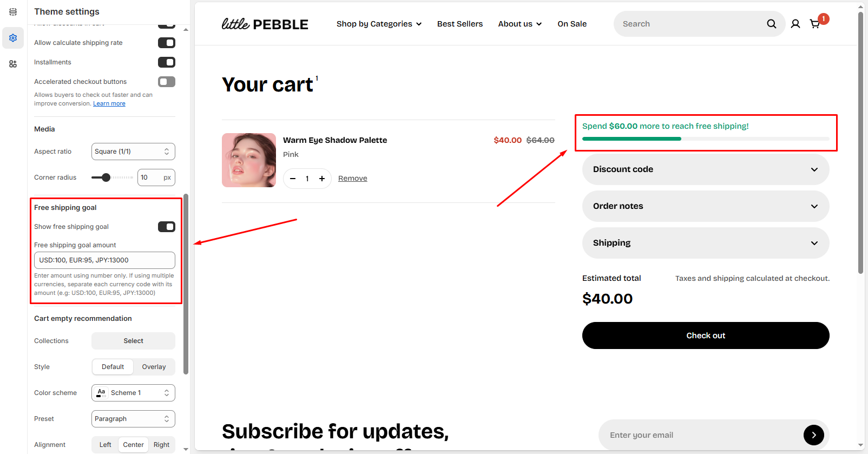Viewport: 868px width, 454px height.
Task: Submit email with the arrow button
Action: [813, 435]
